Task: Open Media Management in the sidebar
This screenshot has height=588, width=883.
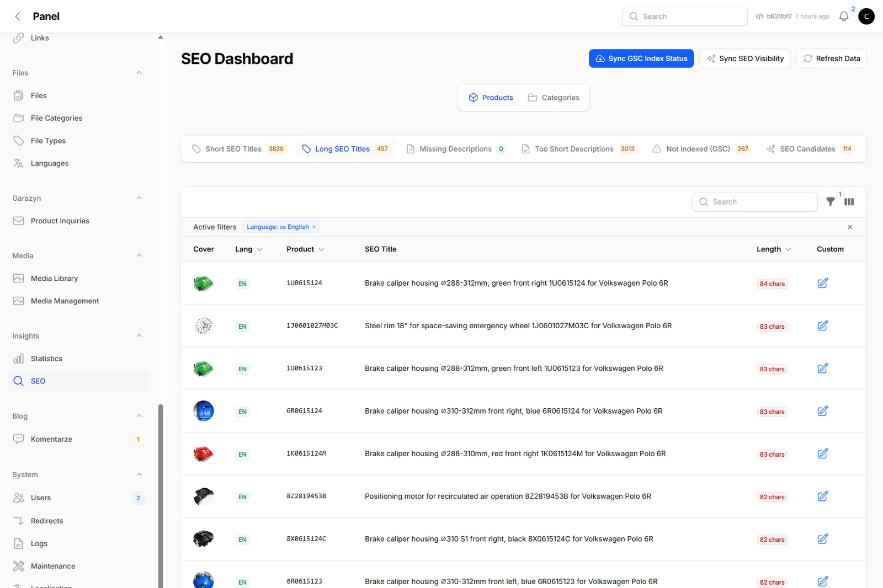Action: [78, 301]
